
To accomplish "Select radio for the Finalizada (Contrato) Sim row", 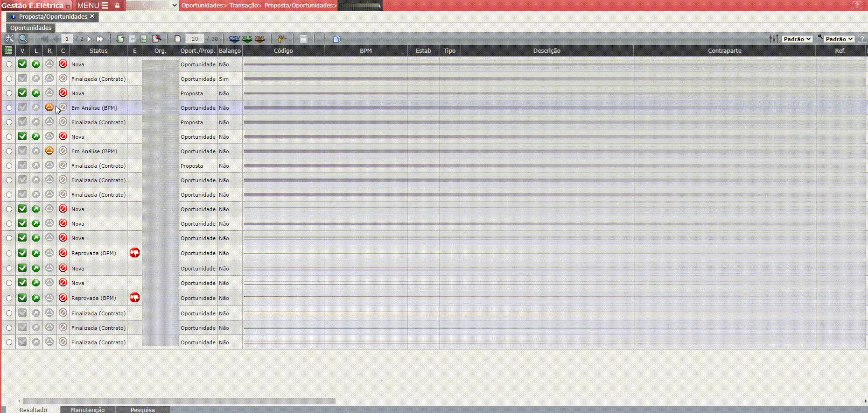I will point(9,79).
